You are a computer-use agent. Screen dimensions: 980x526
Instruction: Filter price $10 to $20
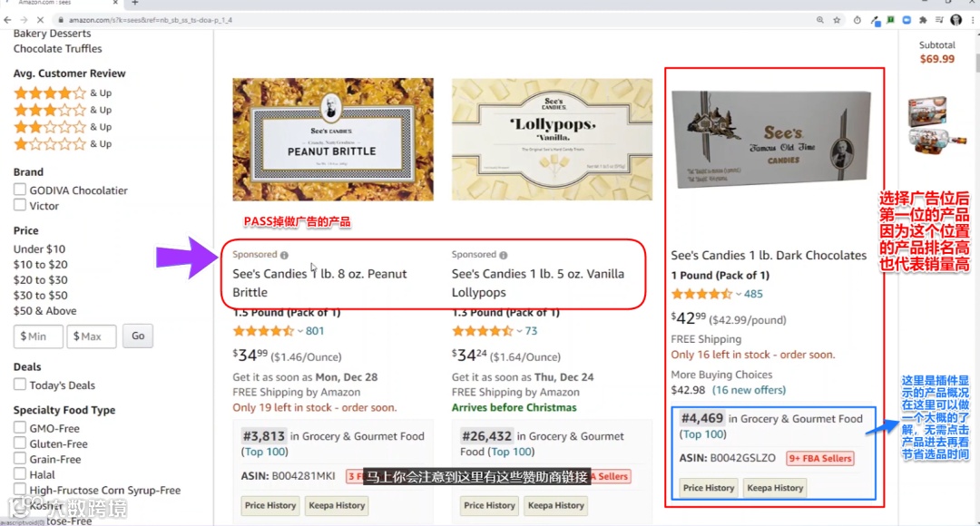[41, 265]
